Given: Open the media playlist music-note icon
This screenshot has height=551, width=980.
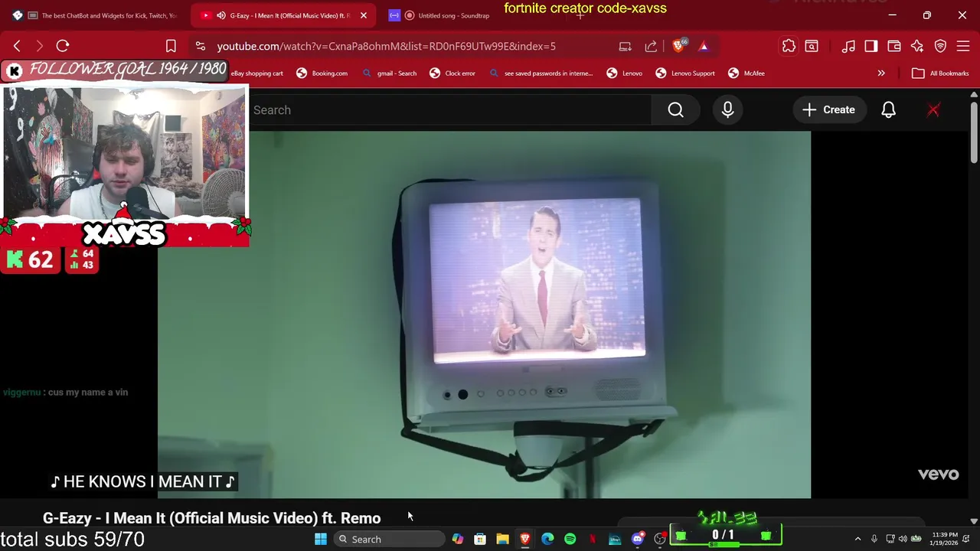Looking at the screenshot, I should (848, 46).
